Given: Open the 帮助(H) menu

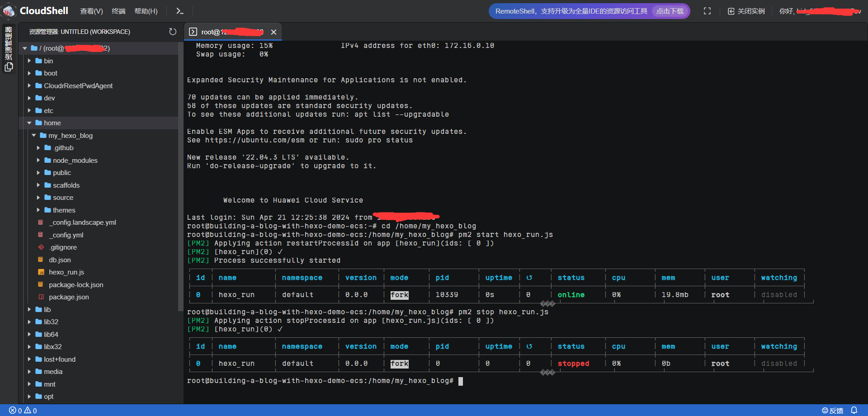Looking at the screenshot, I should pyautogui.click(x=146, y=11).
